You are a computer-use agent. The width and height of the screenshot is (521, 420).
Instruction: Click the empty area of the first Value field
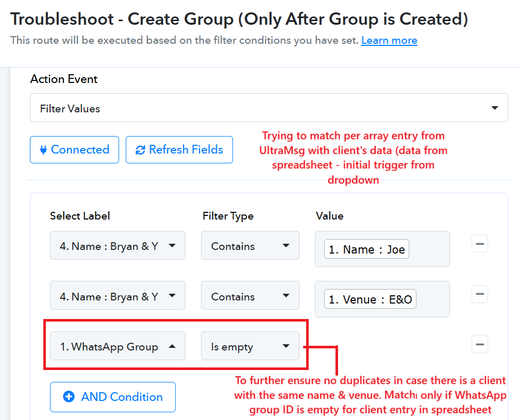coord(429,249)
